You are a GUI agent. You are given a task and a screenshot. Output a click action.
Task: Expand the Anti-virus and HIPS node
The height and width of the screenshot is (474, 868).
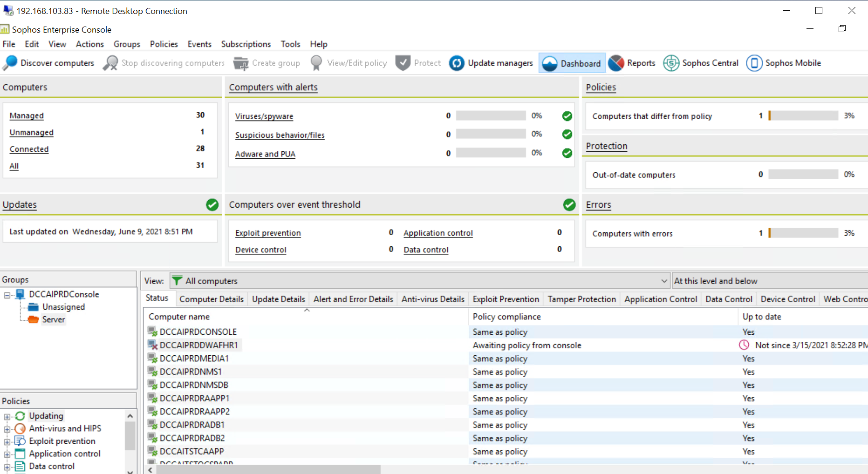point(7,429)
